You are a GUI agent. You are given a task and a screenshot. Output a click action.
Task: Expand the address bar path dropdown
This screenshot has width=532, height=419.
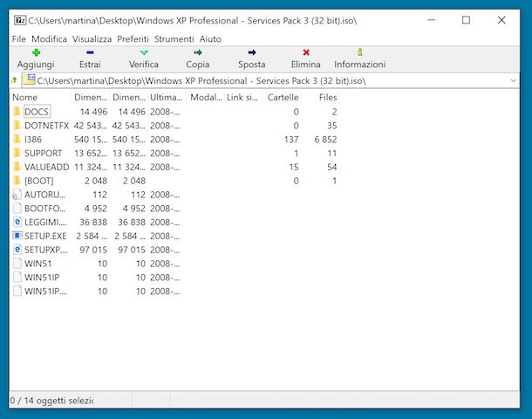pos(513,81)
